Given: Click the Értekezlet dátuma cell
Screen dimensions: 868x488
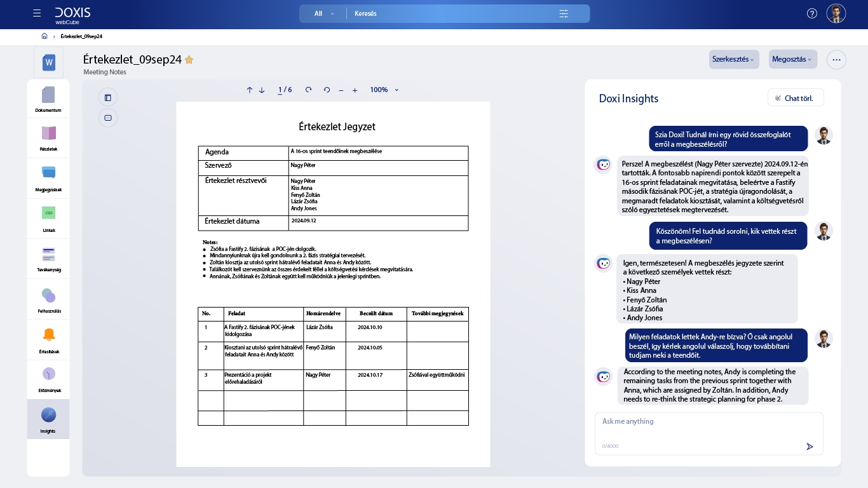Looking at the screenshot, I should pyautogui.click(x=243, y=222).
